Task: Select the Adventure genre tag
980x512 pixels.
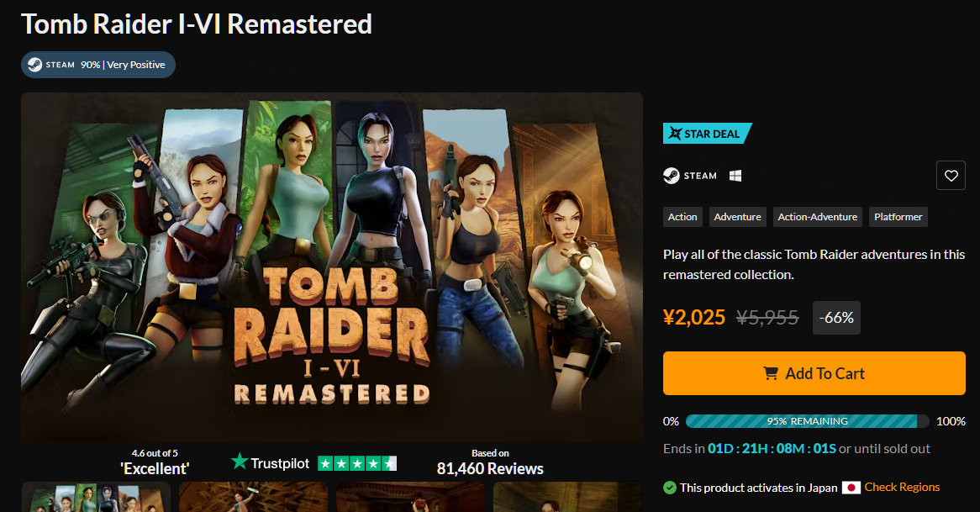Action: pos(737,217)
